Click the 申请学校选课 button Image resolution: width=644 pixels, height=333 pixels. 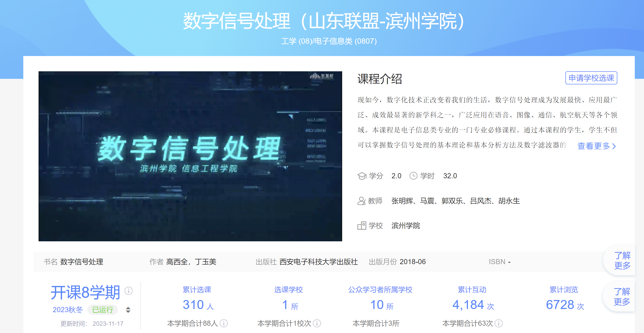point(591,78)
